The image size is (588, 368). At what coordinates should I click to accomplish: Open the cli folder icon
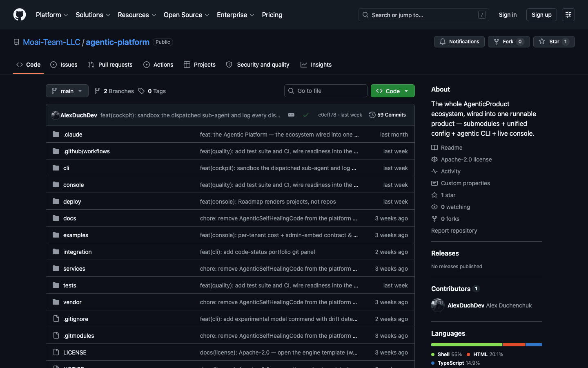pyautogui.click(x=56, y=168)
